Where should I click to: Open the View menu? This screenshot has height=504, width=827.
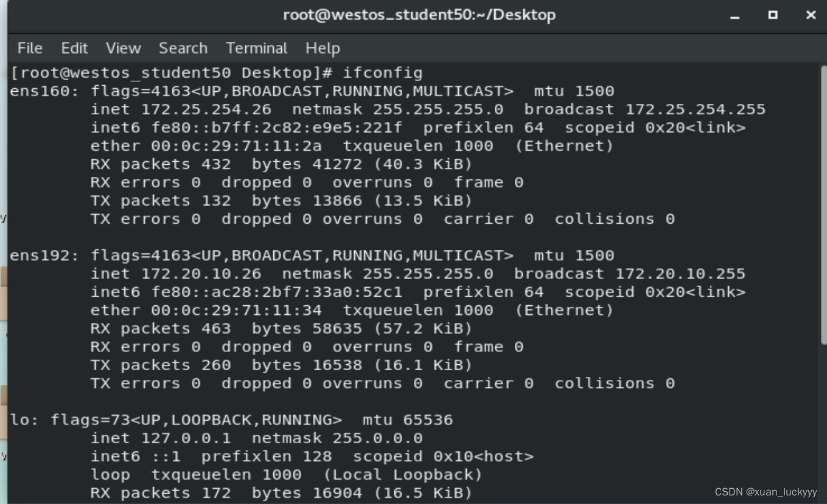123,48
